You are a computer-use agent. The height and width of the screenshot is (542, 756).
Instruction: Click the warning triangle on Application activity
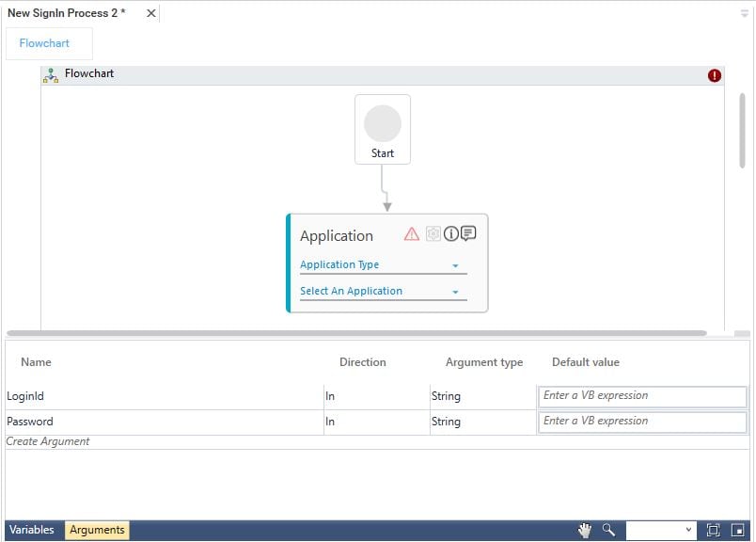411,234
